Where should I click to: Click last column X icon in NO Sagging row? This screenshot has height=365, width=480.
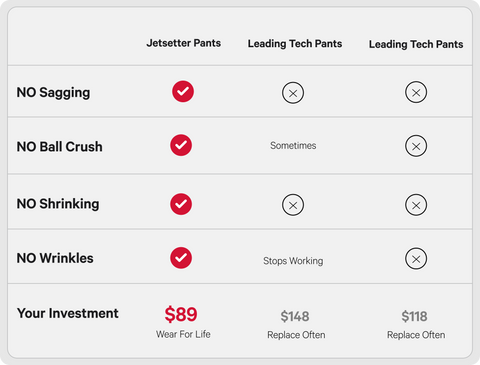416,92
